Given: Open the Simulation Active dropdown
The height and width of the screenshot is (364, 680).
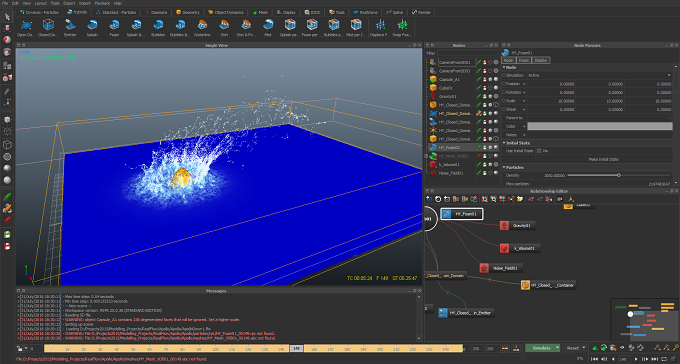Looking at the screenshot, I should click(x=599, y=75).
